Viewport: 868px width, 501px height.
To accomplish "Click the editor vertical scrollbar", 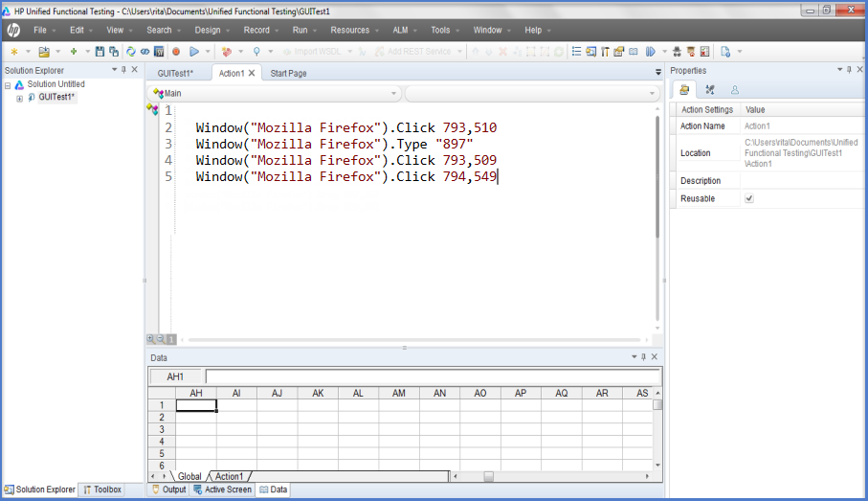I will pyautogui.click(x=657, y=177).
